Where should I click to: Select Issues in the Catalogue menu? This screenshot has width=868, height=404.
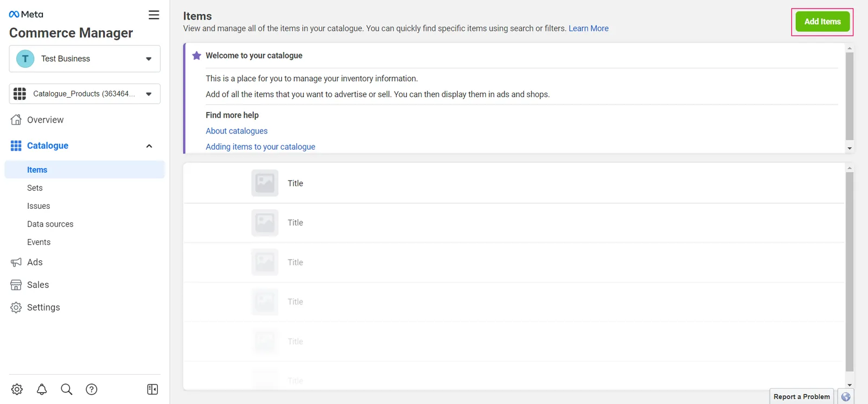coord(39,206)
